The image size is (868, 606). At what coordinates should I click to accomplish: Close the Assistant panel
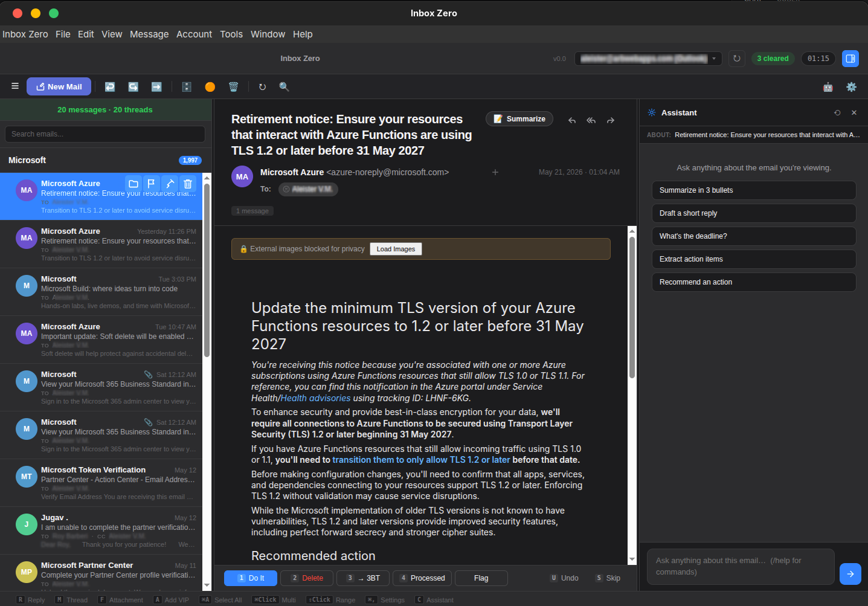pos(854,113)
